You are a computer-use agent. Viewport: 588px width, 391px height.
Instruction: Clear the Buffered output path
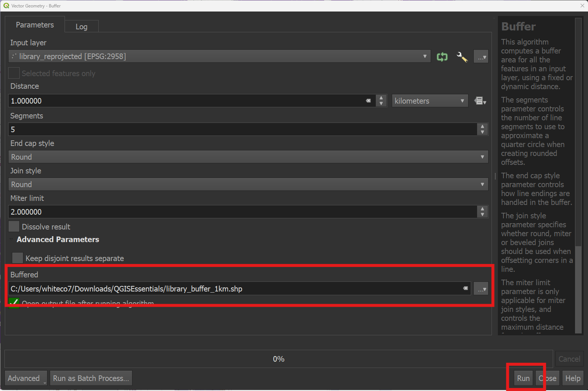click(x=466, y=288)
